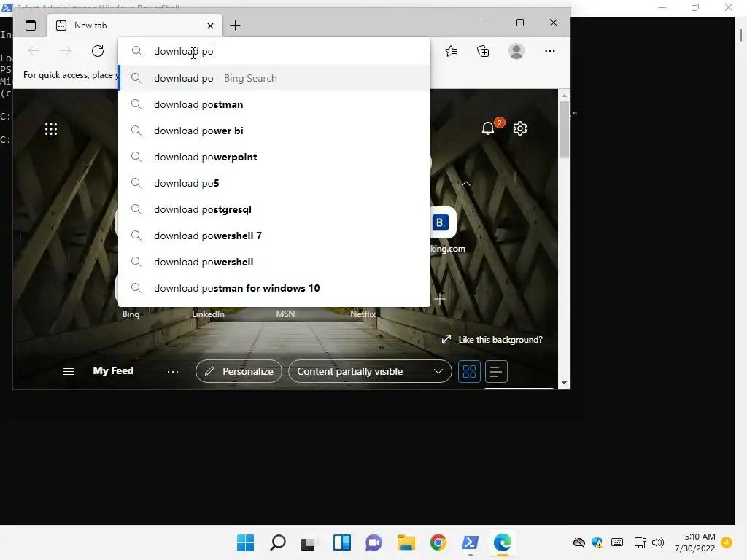Click PowerShell window scrollbar
Viewport: 747px width, 560px height.
point(741,35)
